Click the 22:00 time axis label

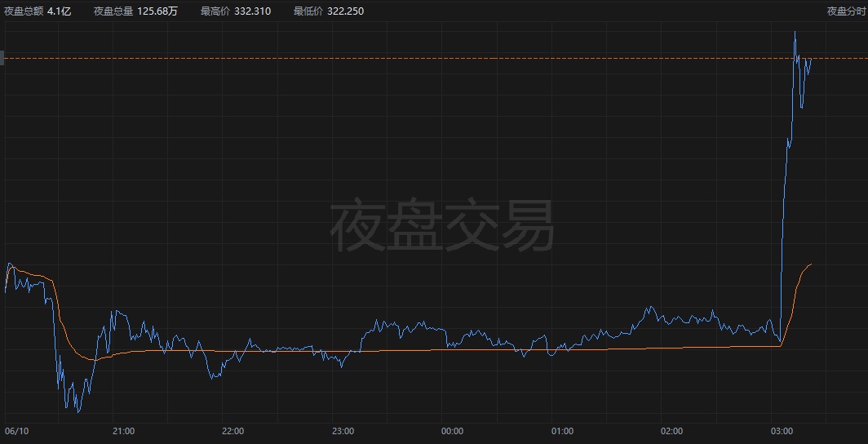pos(232,431)
